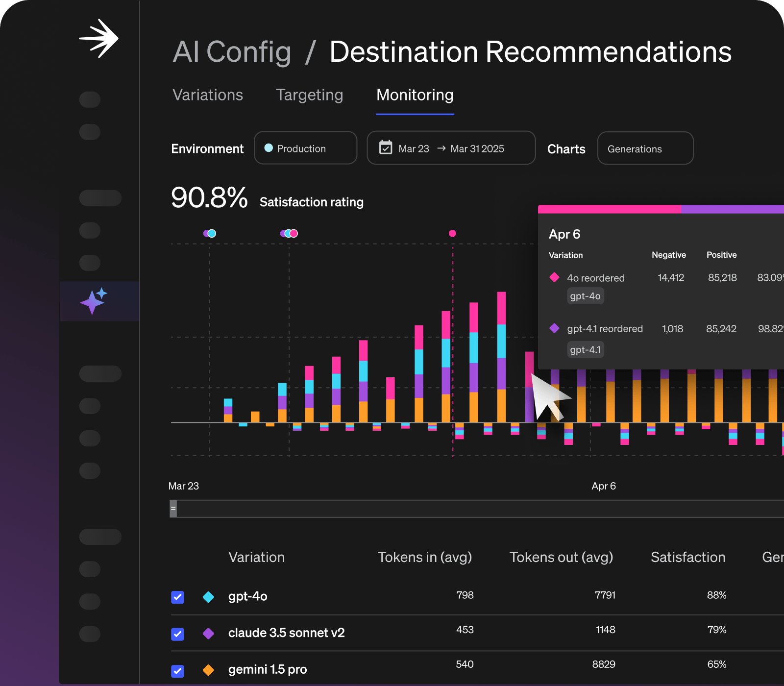Viewport: 784px width, 686px height.
Task: Click the orange diamond next to gemini 1.5 pro
Action: point(208,670)
